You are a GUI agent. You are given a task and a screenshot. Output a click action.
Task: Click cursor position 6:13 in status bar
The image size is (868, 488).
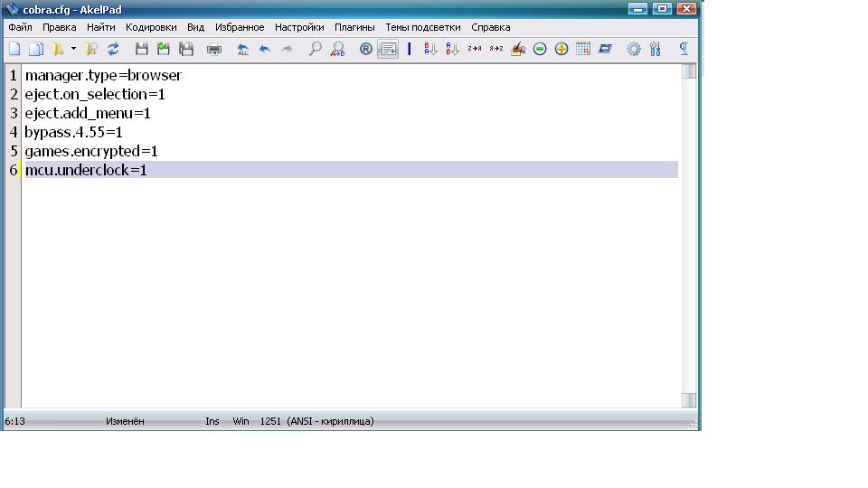pyautogui.click(x=15, y=421)
